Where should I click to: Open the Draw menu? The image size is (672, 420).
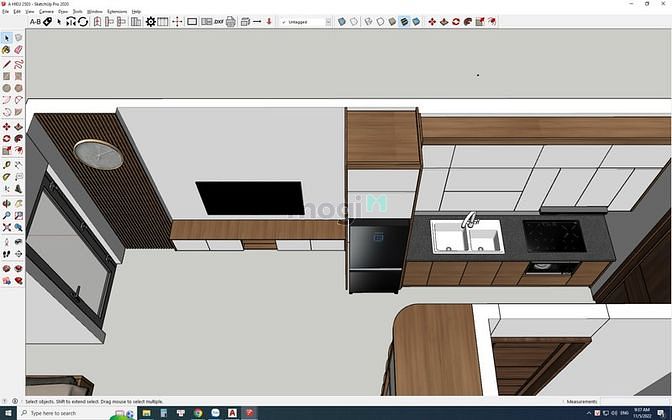(63, 12)
